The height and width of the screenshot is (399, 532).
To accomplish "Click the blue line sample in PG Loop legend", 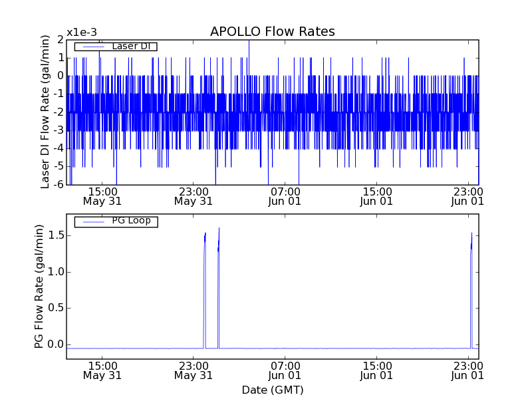I will click(x=92, y=221).
